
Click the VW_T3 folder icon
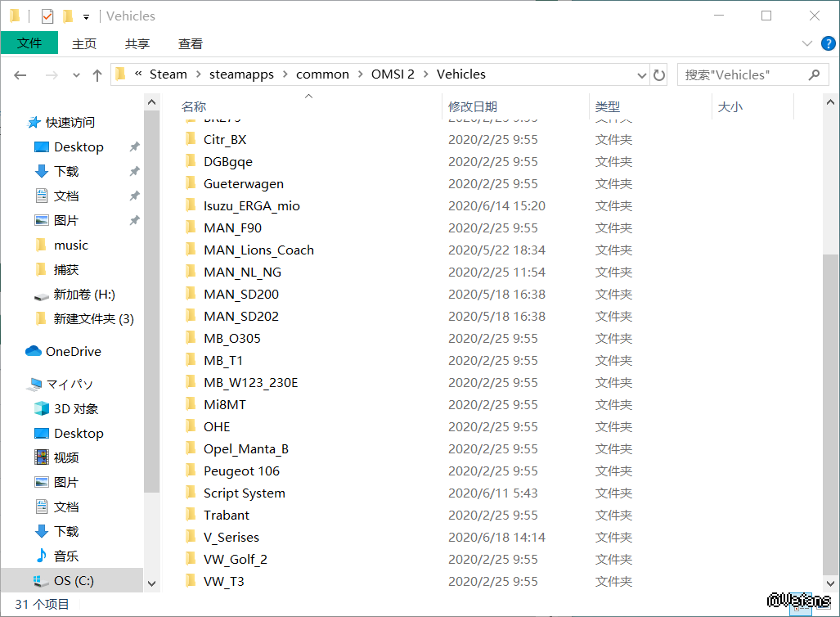pos(191,580)
